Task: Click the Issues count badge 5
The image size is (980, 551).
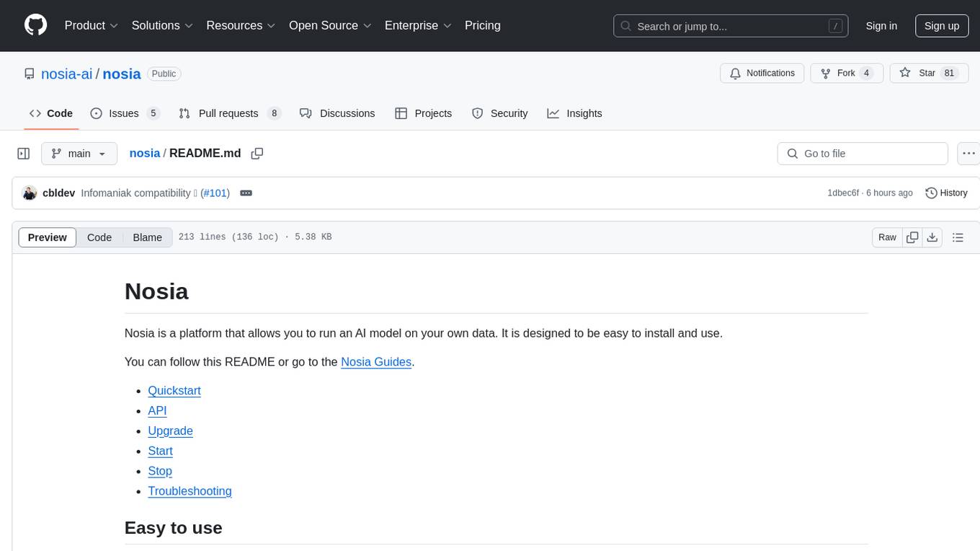Action: (x=153, y=113)
